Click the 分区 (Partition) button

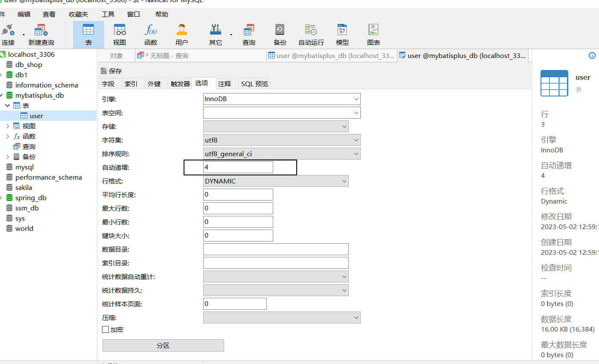click(163, 345)
